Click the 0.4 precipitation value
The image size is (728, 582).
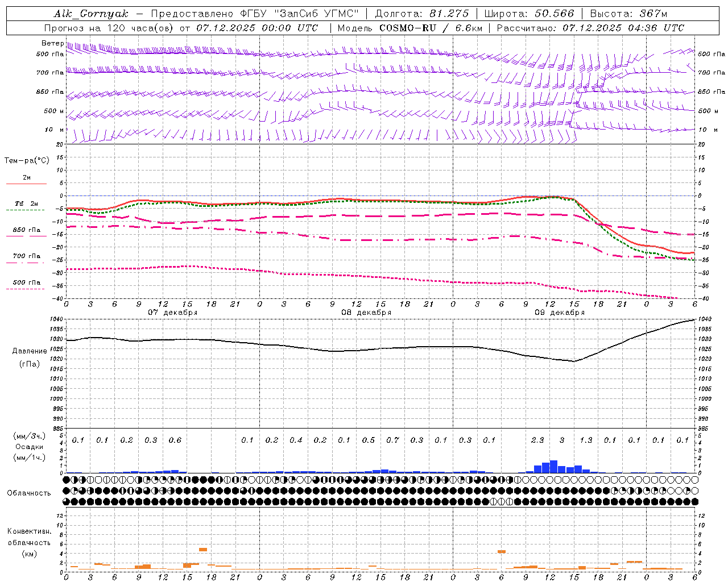pos(296,440)
